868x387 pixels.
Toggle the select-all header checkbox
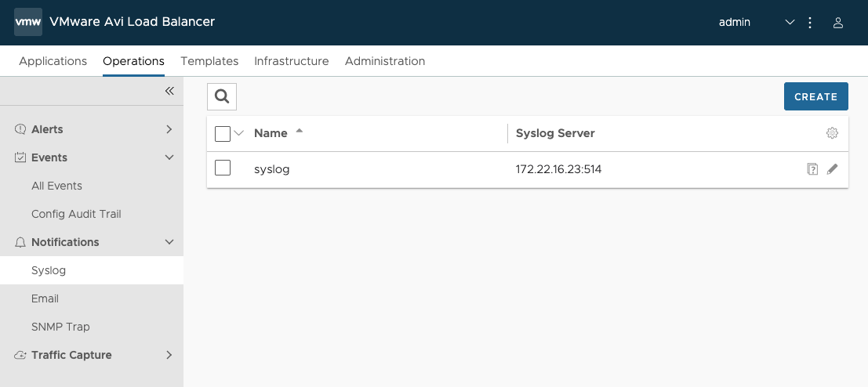click(x=223, y=134)
